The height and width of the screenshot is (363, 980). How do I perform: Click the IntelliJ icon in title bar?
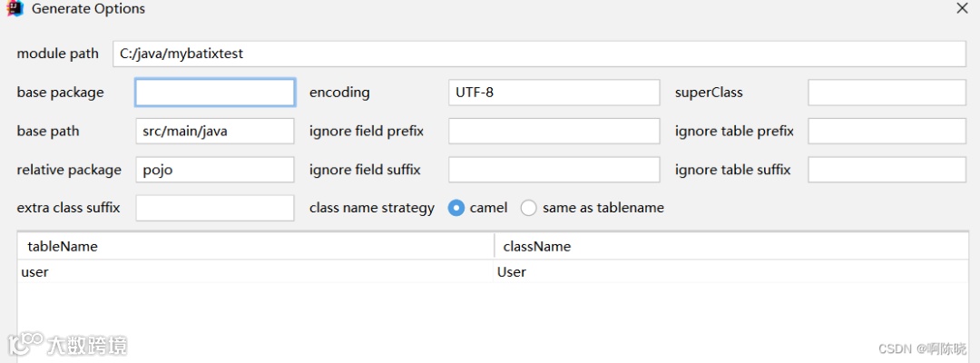[x=15, y=9]
